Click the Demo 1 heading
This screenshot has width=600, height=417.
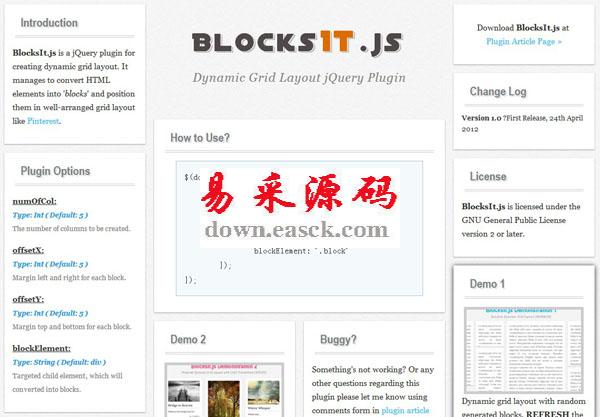pos(488,284)
